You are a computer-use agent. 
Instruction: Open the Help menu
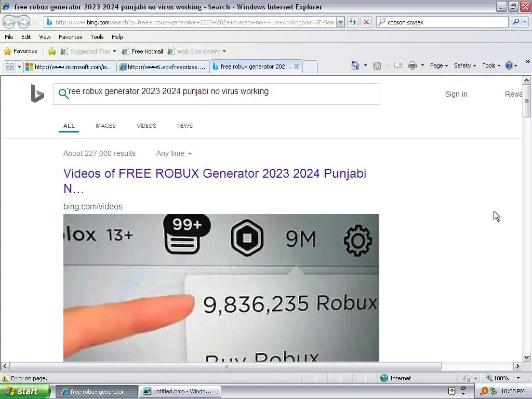point(117,37)
